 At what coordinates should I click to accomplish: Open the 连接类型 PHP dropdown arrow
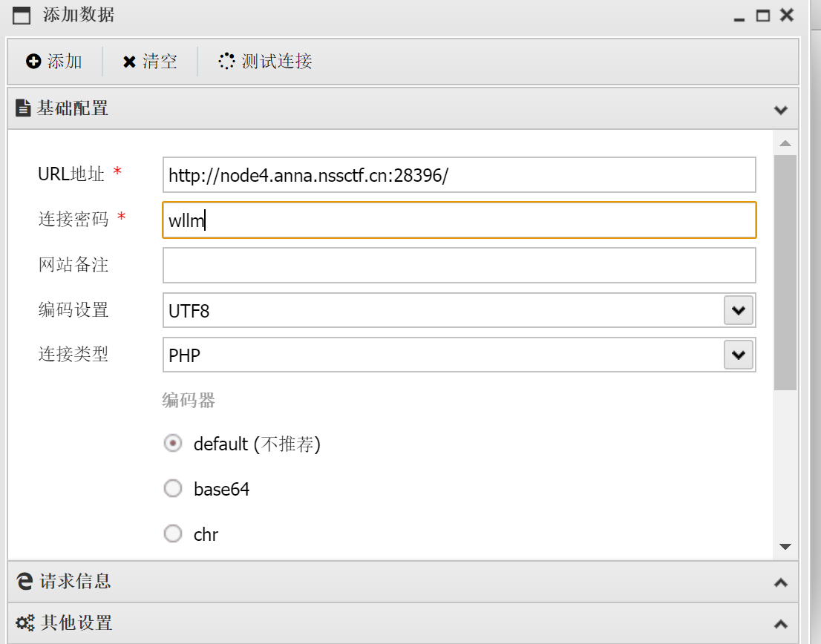[739, 355]
